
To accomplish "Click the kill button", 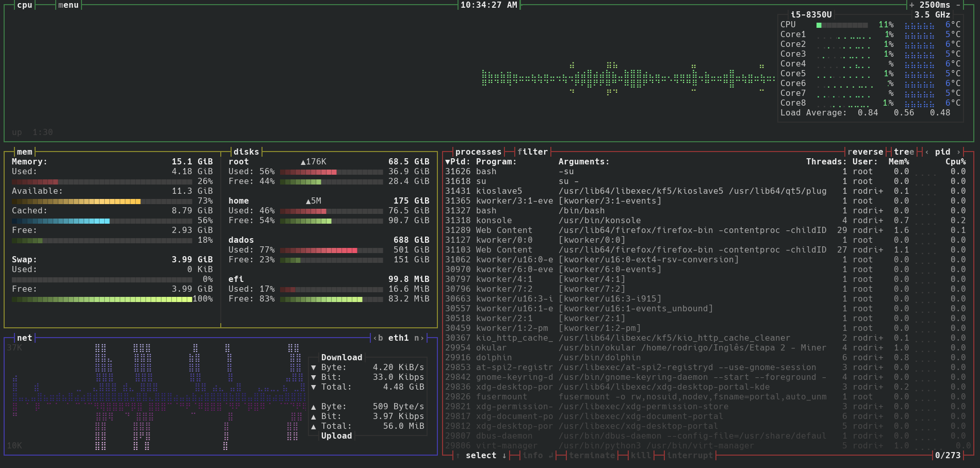I will tap(641, 456).
